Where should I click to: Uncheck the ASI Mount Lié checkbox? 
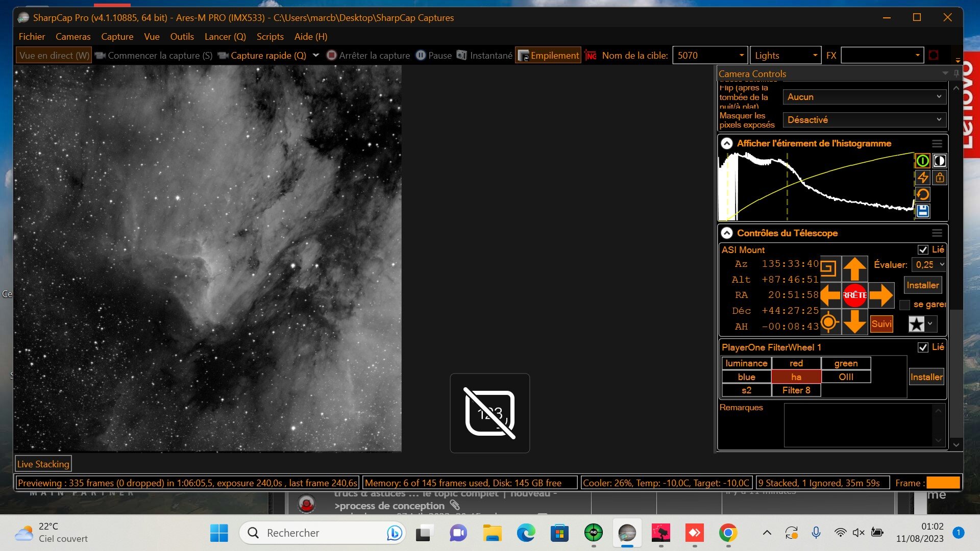click(923, 250)
